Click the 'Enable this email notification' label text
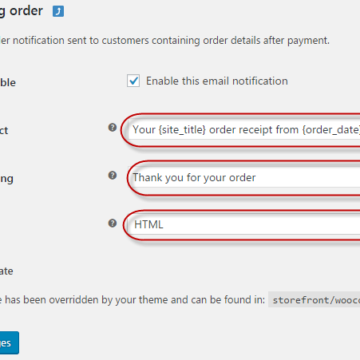 coord(217,81)
